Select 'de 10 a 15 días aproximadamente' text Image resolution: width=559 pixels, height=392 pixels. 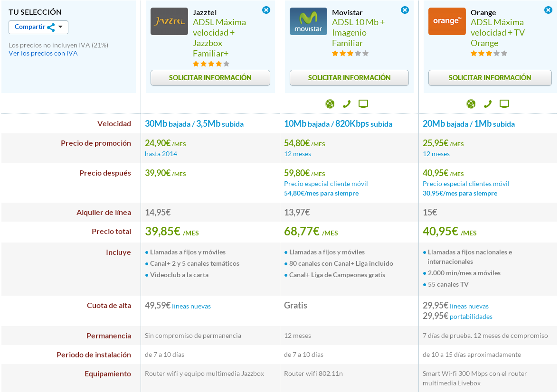472,355
